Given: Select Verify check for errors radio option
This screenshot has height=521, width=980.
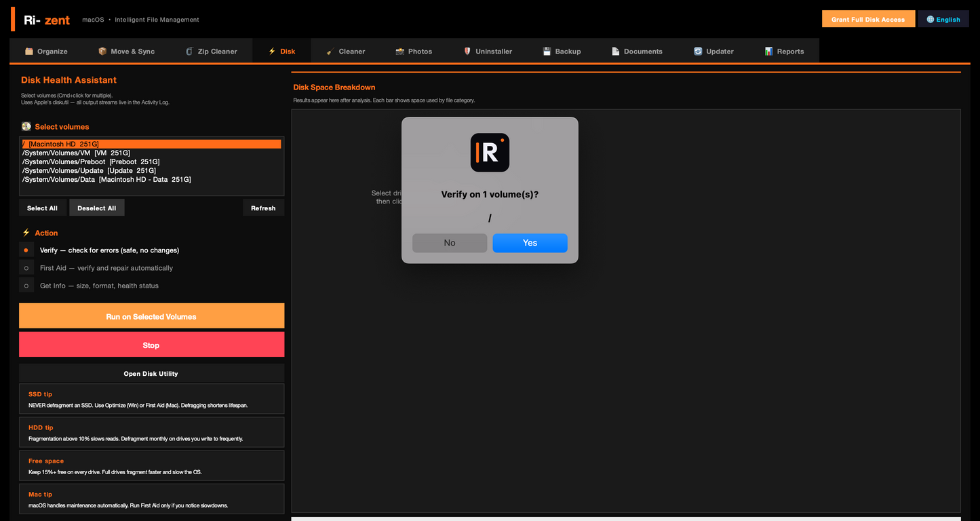Looking at the screenshot, I should (26, 250).
